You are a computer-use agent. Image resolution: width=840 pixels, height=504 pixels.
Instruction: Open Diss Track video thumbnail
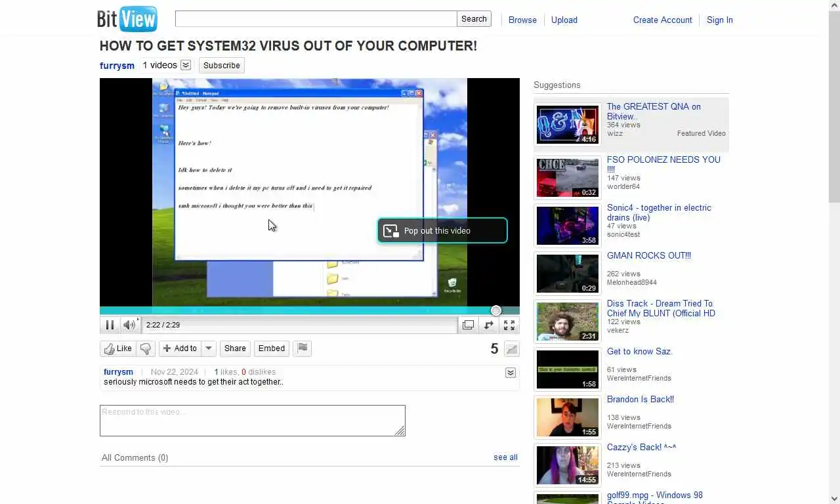[x=568, y=322]
